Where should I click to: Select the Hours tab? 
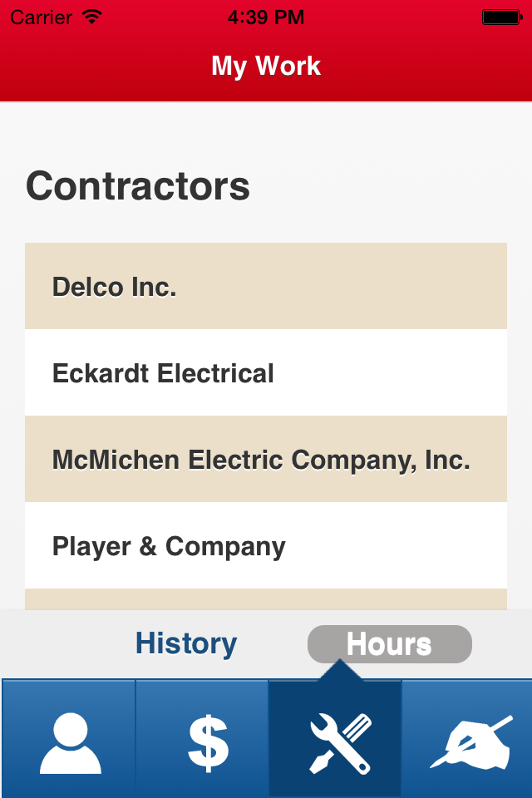point(390,643)
